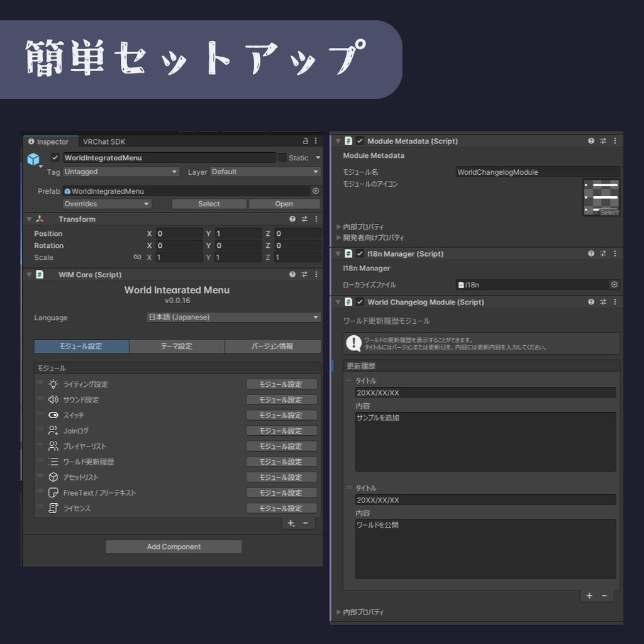The width and height of the screenshot is (644, 644).
Task: Open the object picker for ローカライズファイル i18n field
Action: 614,284
